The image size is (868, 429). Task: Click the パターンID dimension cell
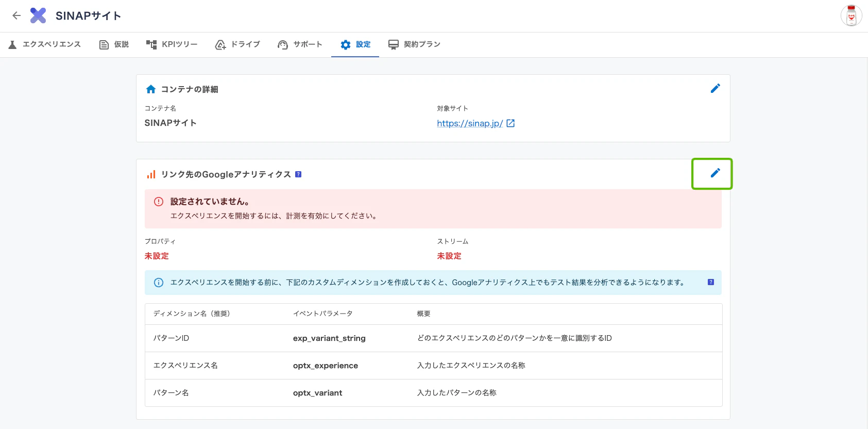[172, 338]
